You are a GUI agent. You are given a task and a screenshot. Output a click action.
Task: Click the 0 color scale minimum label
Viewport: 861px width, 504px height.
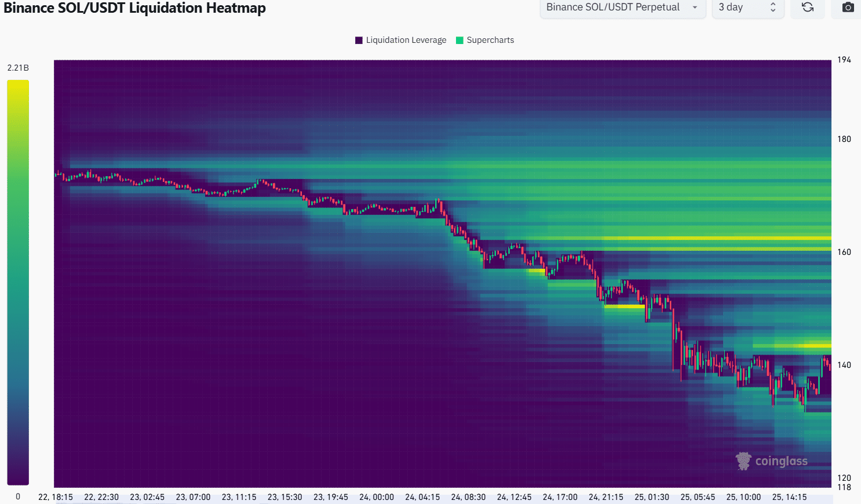(x=18, y=496)
